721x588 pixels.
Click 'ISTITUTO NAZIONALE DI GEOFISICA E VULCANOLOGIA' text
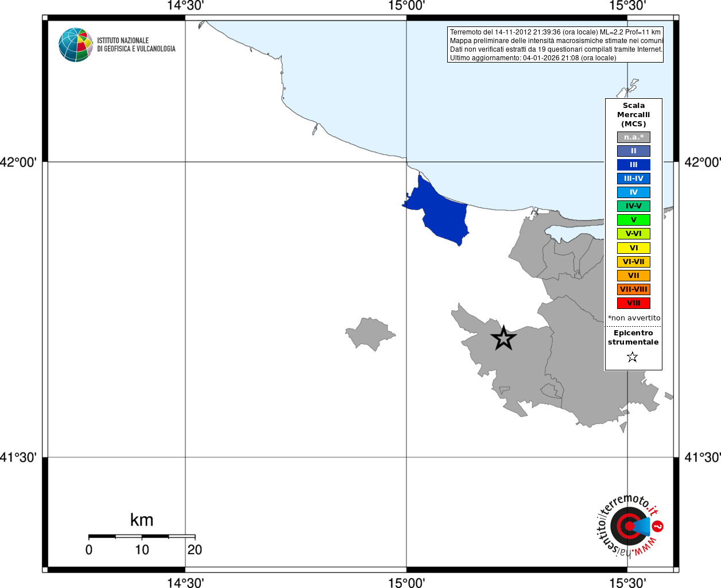136,45
